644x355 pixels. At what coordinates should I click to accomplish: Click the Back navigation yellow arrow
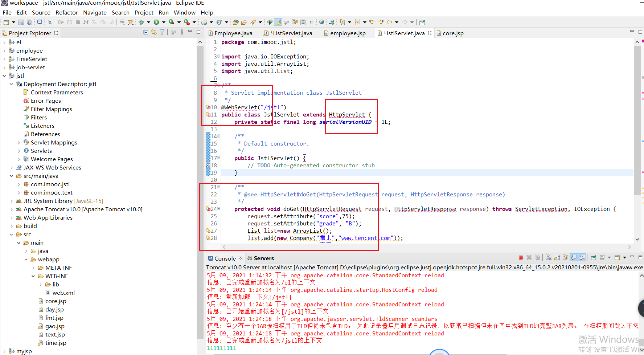click(x=389, y=22)
